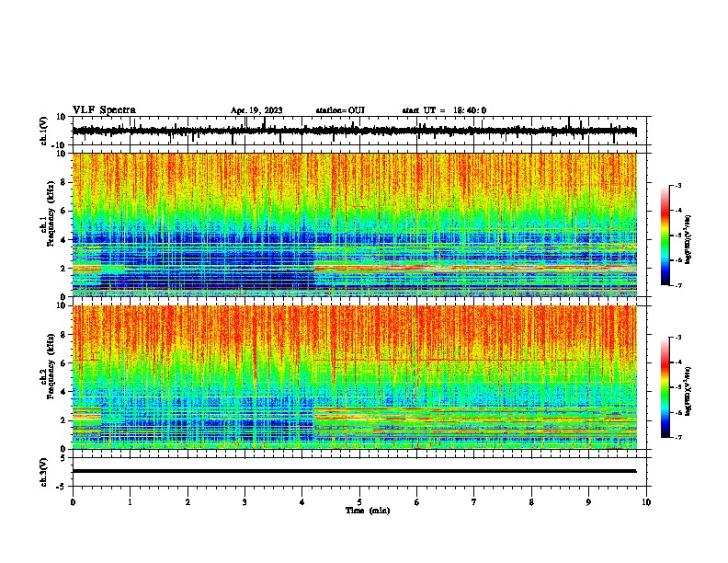Image resolution: width=728 pixels, height=563 pixels.
Task: Click time axis tick label "6"
Action: point(417,502)
